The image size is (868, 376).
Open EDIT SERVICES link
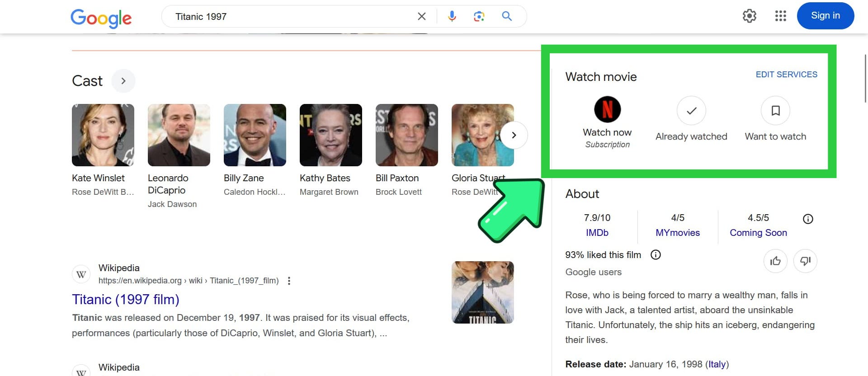pyautogui.click(x=787, y=75)
